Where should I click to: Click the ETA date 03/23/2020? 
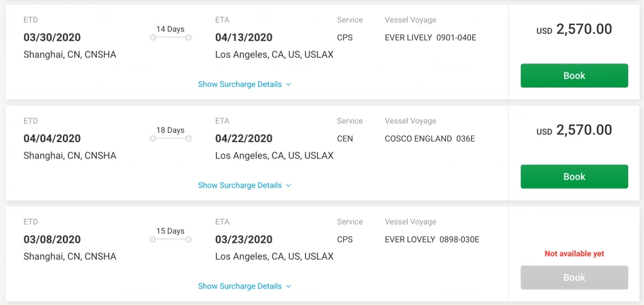tap(243, 240)
